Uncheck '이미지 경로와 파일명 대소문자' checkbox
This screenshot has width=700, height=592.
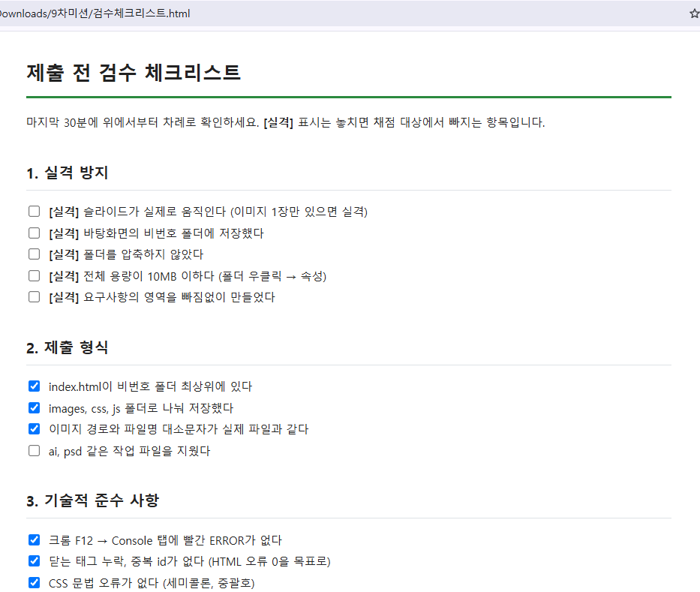(34, 429)
